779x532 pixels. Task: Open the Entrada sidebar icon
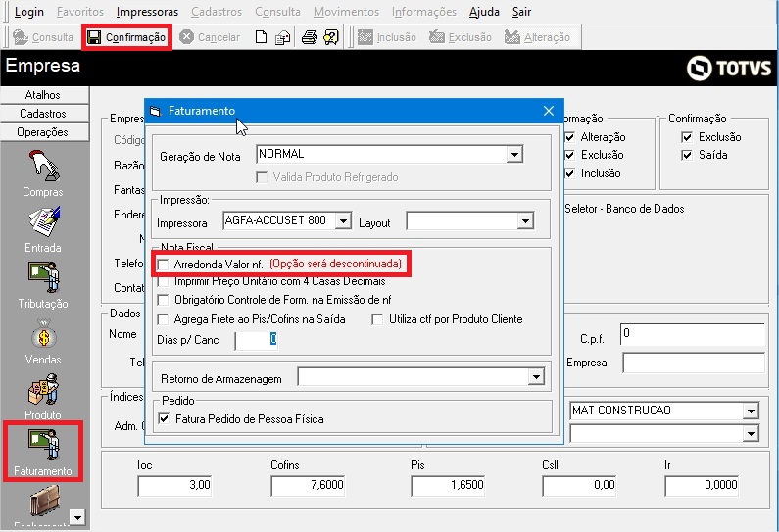click(44, 222)
